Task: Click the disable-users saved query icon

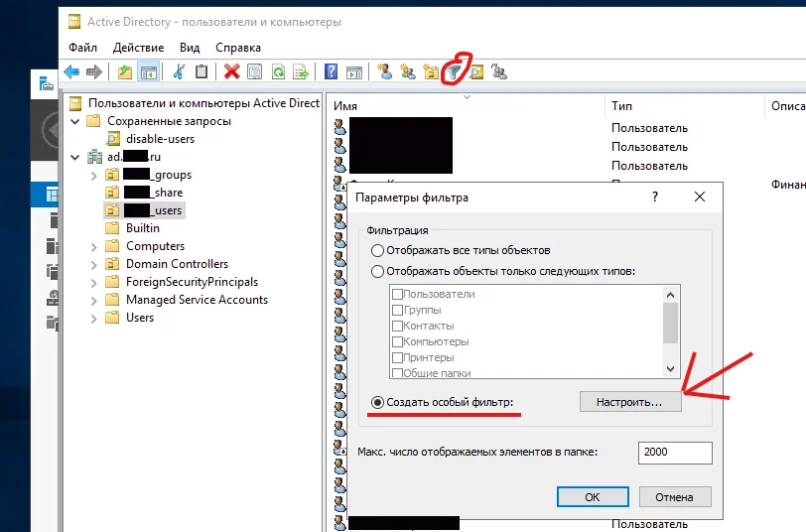Action: [x=113, y=139]
